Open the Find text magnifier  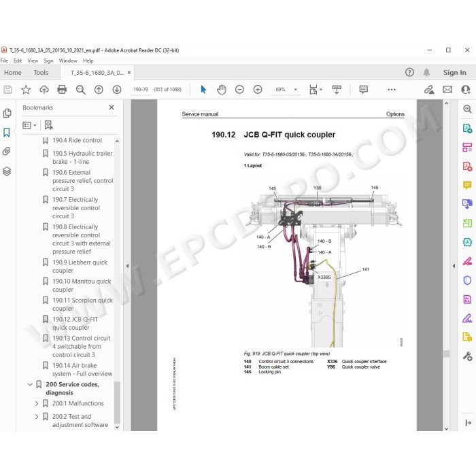pos(80,90)
